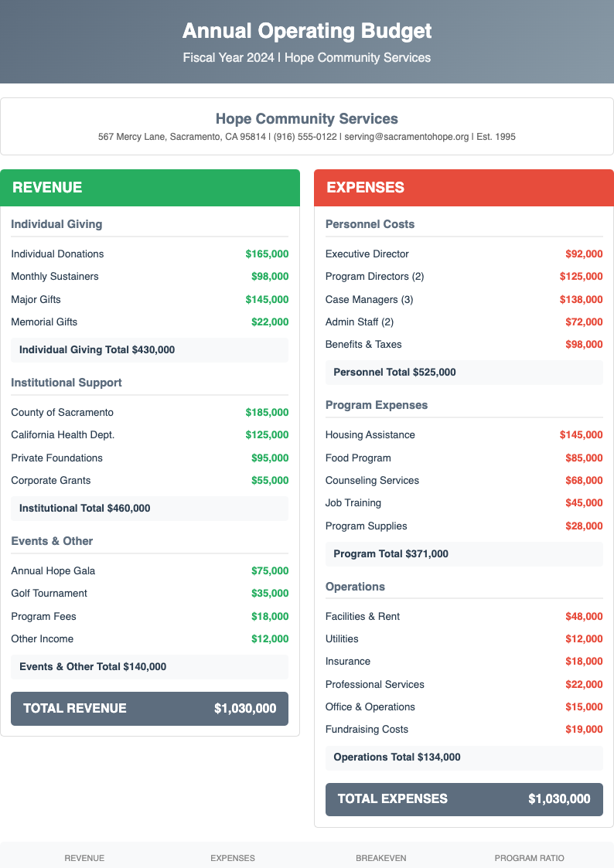Viewport: 614px width, 868px height.
Task: Click the Private Foundations label
Action: pos(57,458)
